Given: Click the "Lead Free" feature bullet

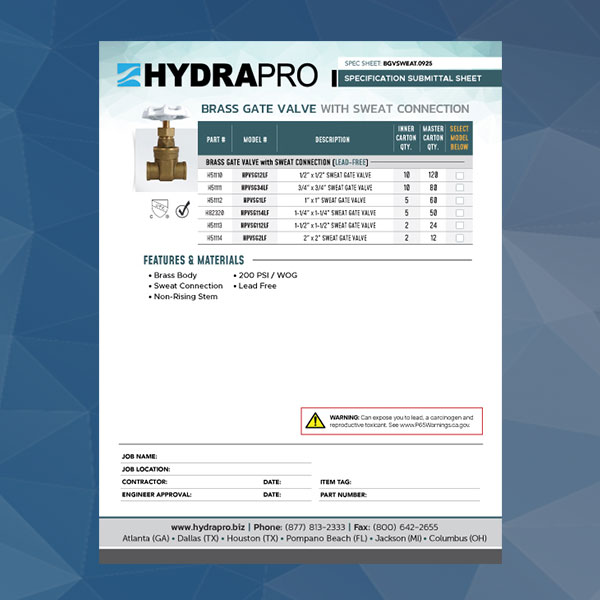Looking at the screenshot, I should [x=255, y=286].
